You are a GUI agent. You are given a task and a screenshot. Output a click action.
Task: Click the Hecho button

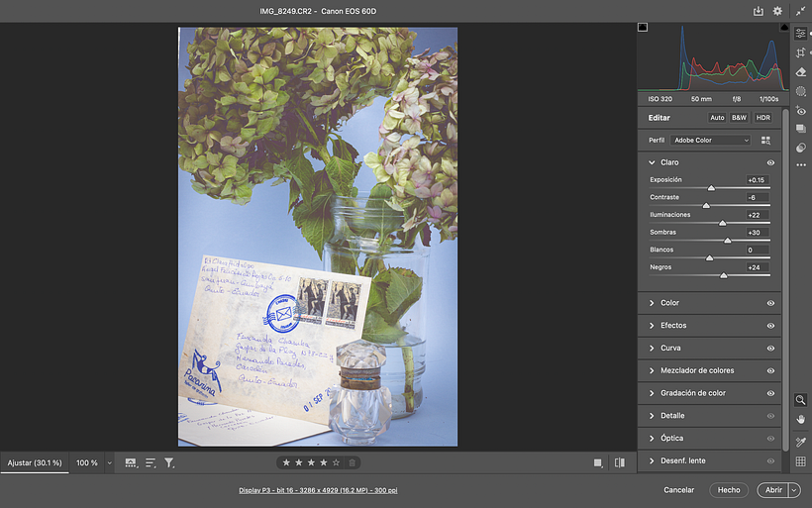tap(729, 490)
